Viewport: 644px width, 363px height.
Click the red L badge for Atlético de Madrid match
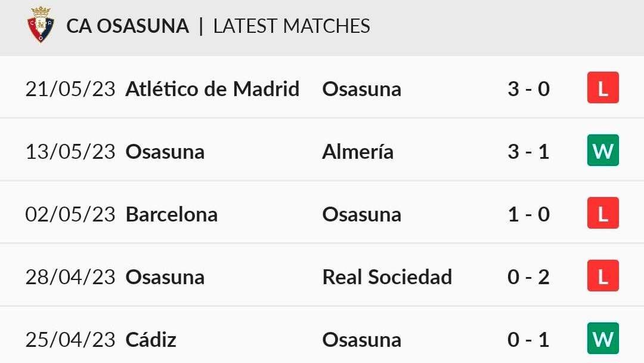point(603,88)
